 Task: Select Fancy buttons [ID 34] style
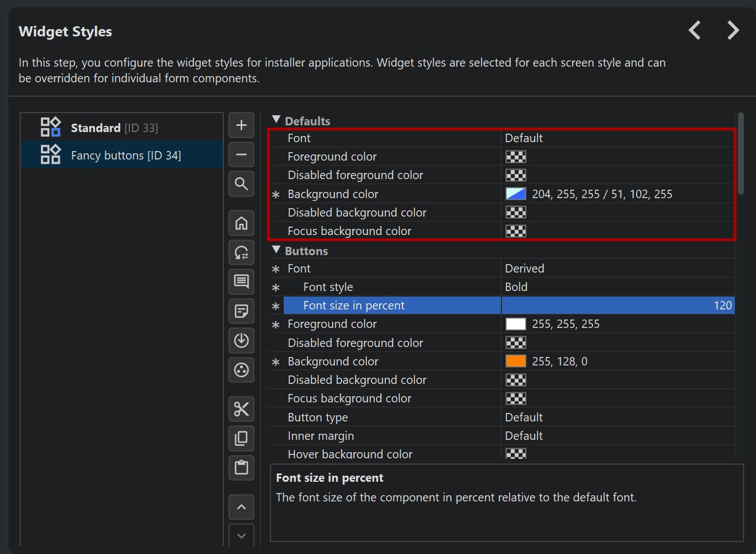[125, 156]
